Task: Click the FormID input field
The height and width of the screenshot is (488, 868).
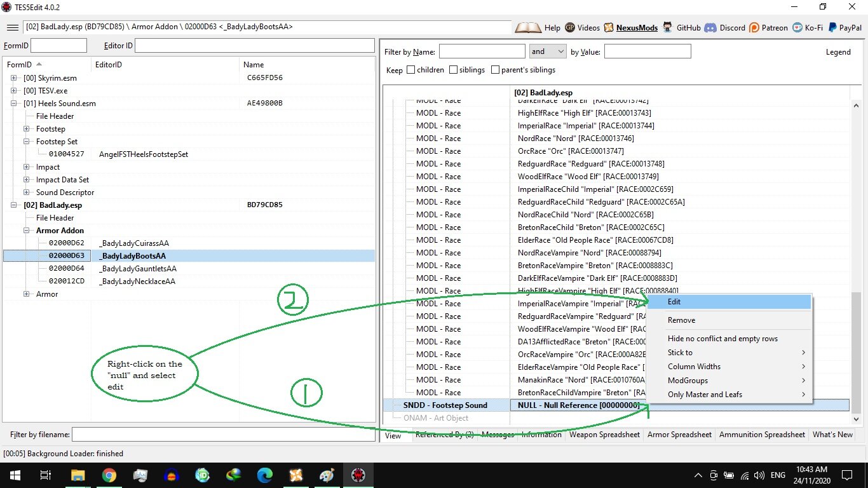Action: (x=58, y=45)
